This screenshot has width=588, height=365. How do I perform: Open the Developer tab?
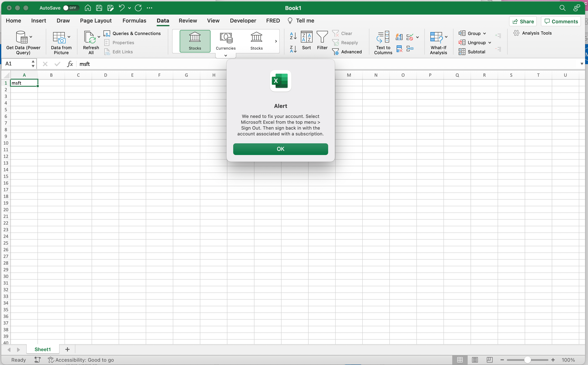pyautogui.click(x=243, y=20)
